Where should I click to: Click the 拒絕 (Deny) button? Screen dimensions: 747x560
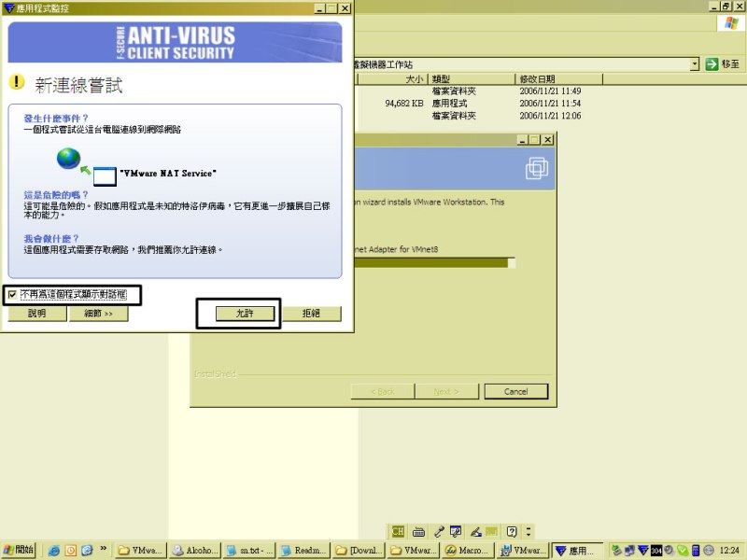(312, 314)
